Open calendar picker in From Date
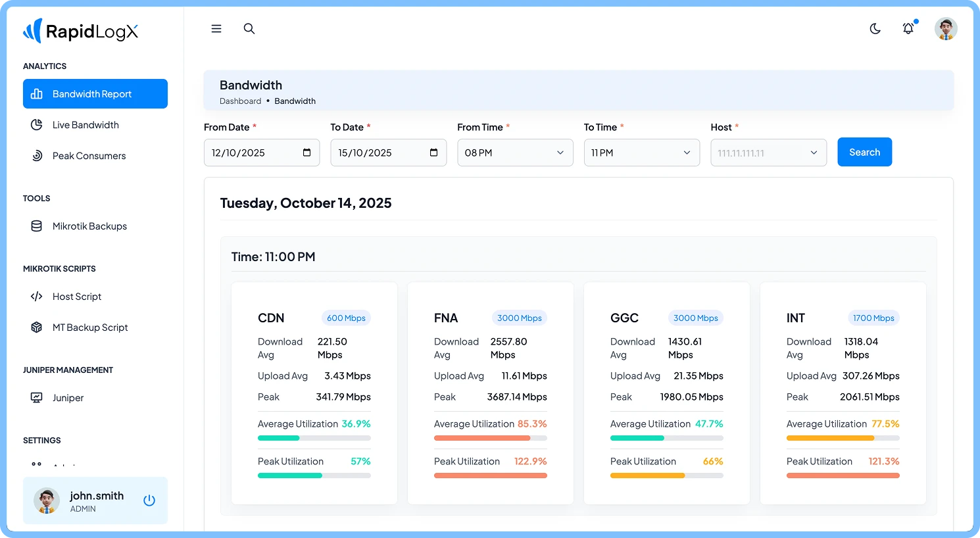The image size is (980, 538). (x=306, y=153)
